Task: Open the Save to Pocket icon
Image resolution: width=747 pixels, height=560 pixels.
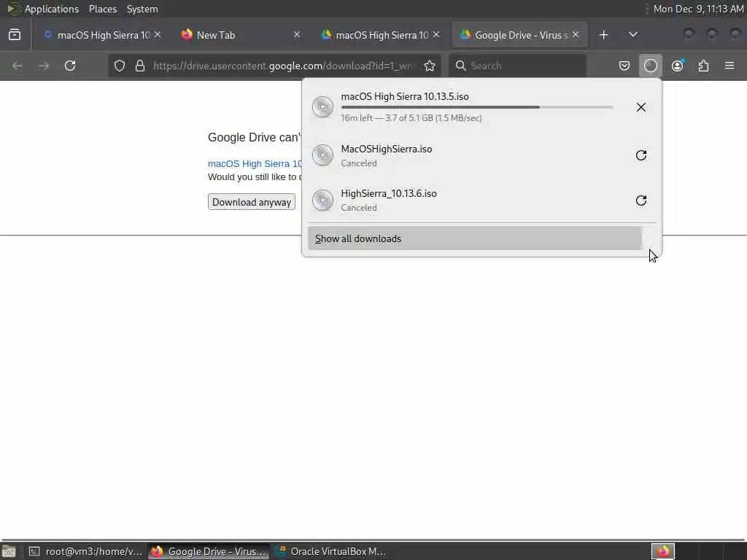Action: coord(624,66)
